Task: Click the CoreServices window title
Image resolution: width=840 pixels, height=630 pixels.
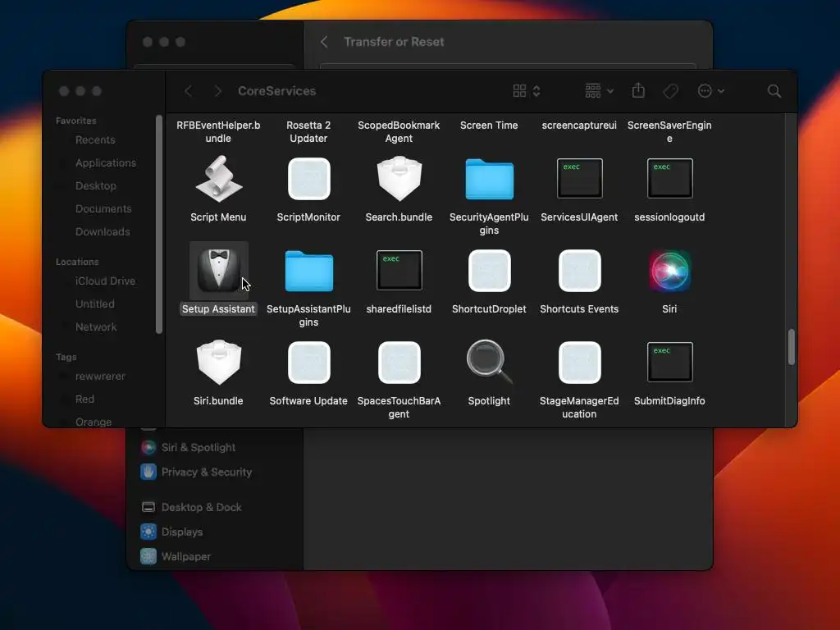Action: click(277, 91)
